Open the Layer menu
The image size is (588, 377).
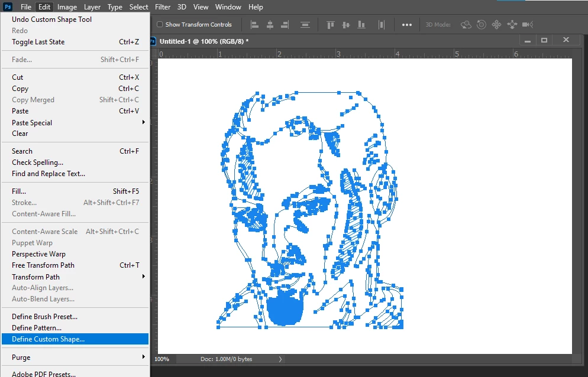(x=92, y=6)
